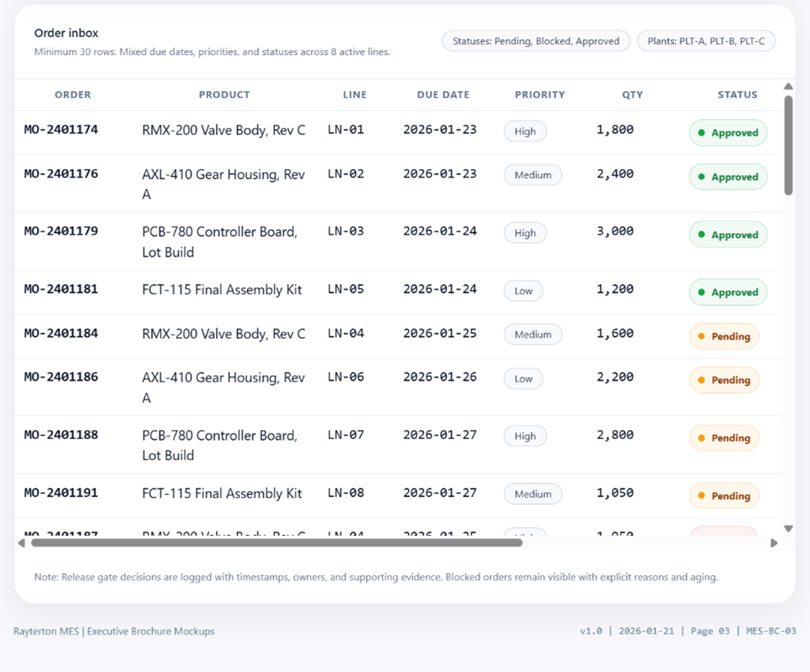The width and height of the screenshot is (810, 672).
Task: Sort by the Due Date column header
Action: 443,95
